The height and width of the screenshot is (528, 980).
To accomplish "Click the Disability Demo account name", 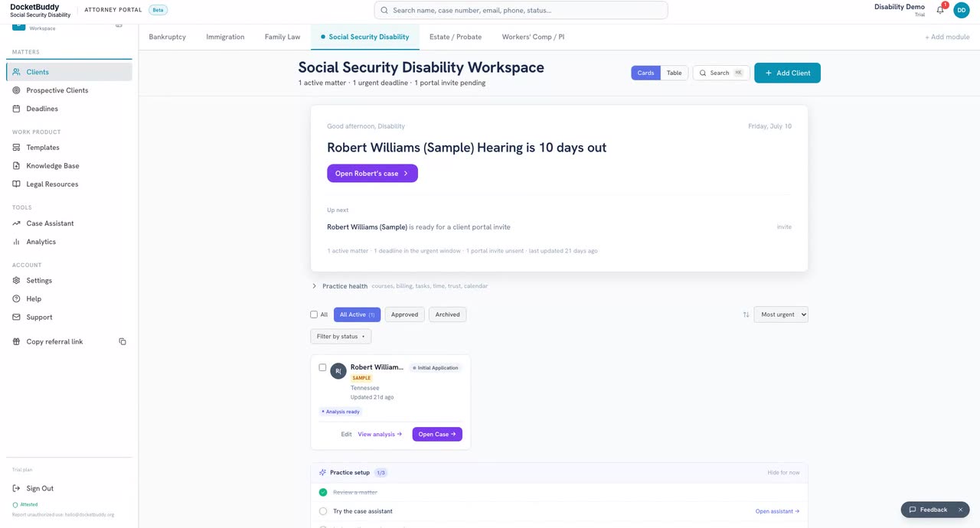I will (900, 7).
